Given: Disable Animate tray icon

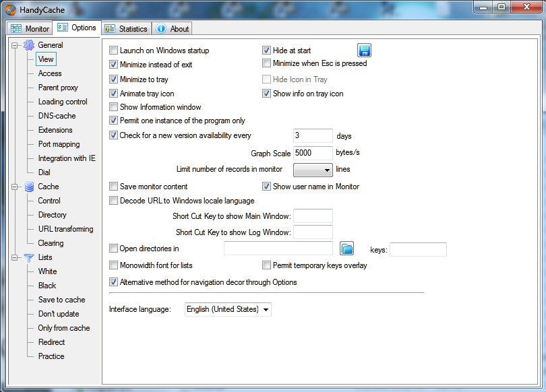Looking at the screenshot, I should [x=113, y=93].
